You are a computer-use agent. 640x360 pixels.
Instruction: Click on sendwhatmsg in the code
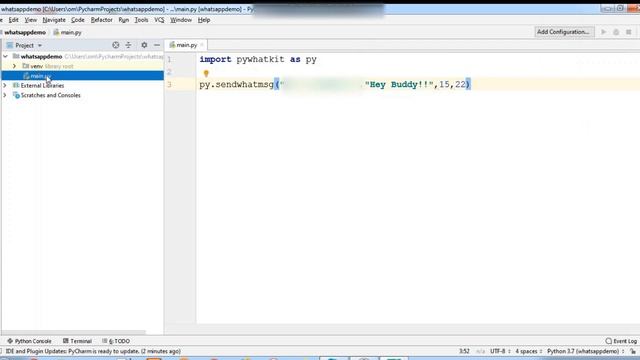pyautogui.click(x=244, y=84)
